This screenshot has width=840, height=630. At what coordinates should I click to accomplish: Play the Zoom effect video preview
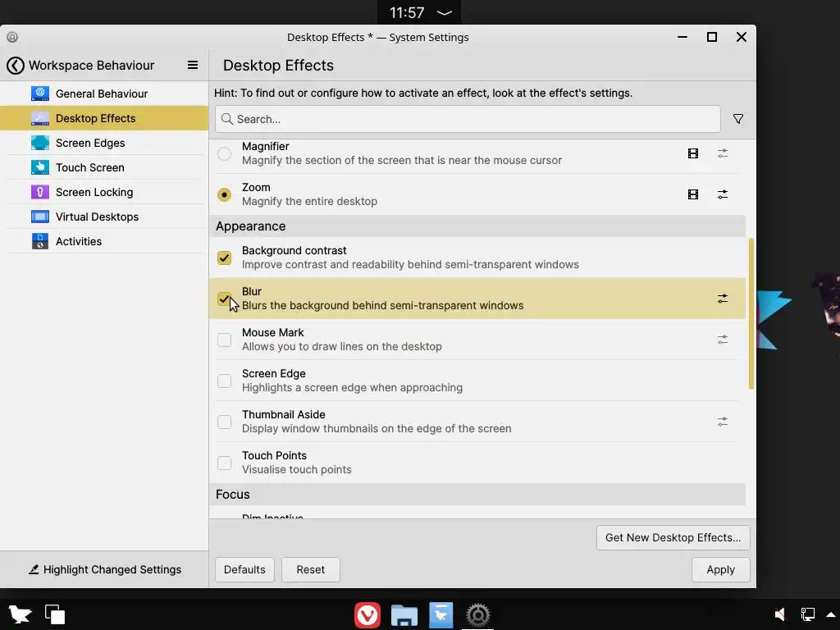click(x=692, y=194)
